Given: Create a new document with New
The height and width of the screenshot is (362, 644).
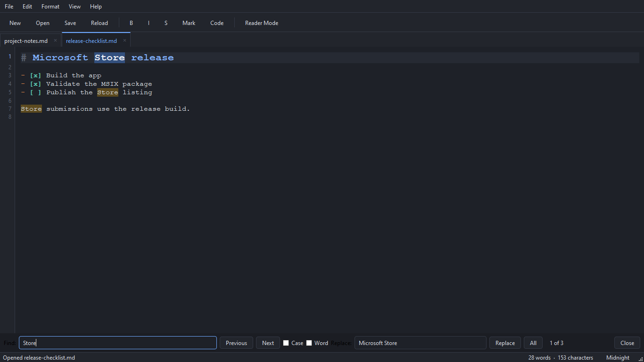Looking at the screenshot, I should click(x=15, y=23).
